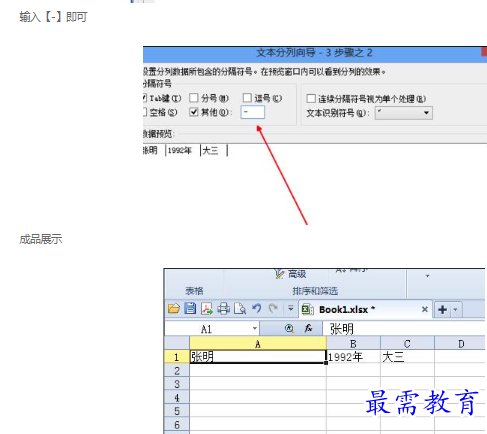Enable the 逗号 comma checkbox
Screen dimensions: 487x434
click(247, 98)
